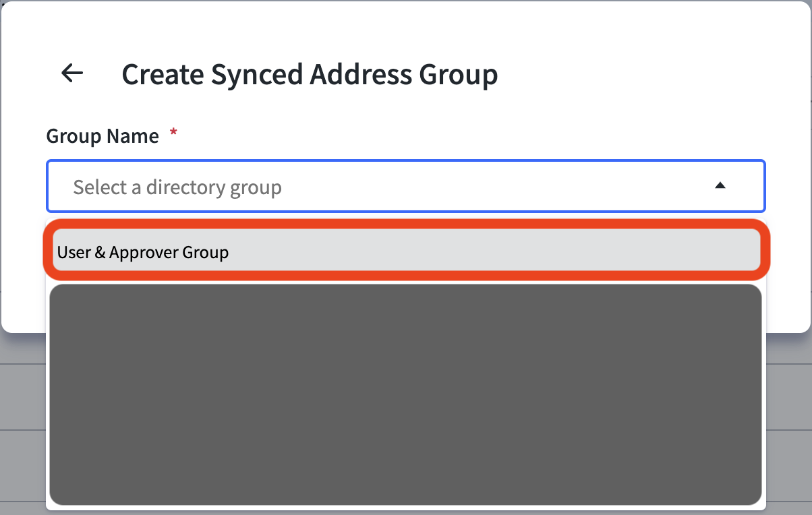Collapse the directory group dropdown arrow
The height and width of the screenshot is (515, 812).
720,185
